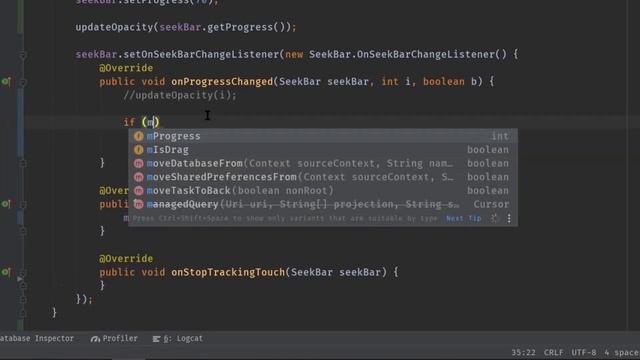The image size is (640, 360).
Task: Click the method icon beside moveTaskToBack
Action: pyautogui.click(x=139, y=191)
